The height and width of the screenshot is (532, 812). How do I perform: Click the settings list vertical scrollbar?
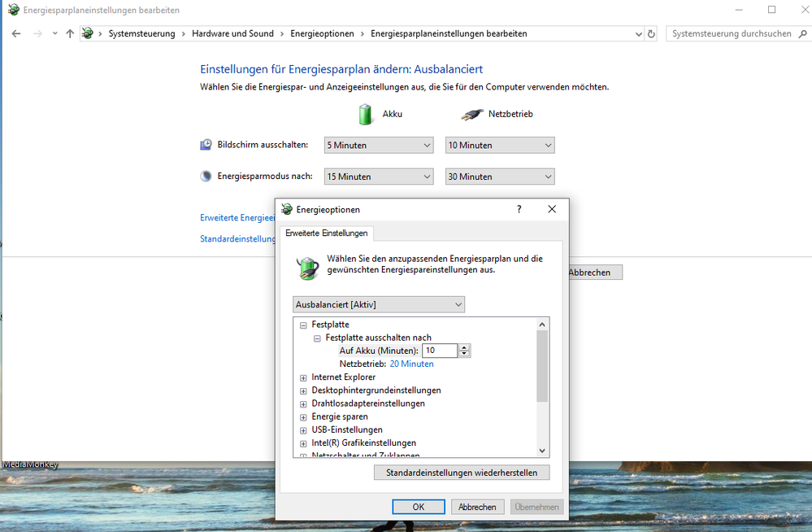tap(542, 366)
